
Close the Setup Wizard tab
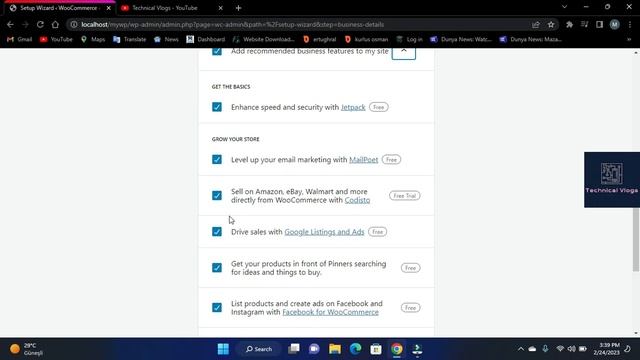(x=109, y=8)
